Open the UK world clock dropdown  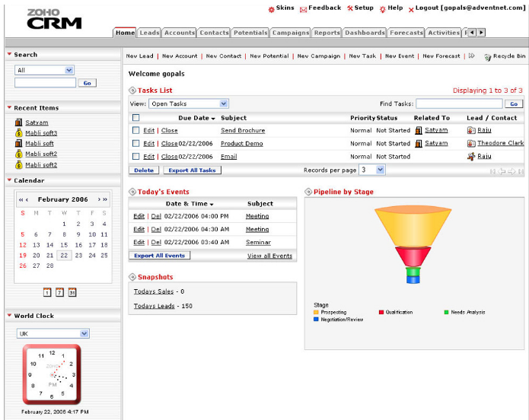pos(53,333)
